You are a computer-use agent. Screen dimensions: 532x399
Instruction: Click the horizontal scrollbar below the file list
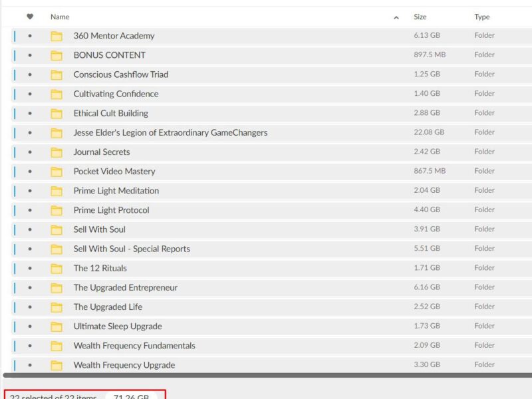tap(266, 376)
